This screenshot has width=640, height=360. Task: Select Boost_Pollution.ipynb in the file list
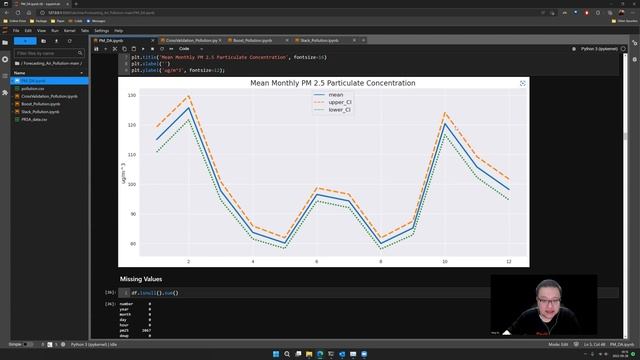click(x=49, y=104)
